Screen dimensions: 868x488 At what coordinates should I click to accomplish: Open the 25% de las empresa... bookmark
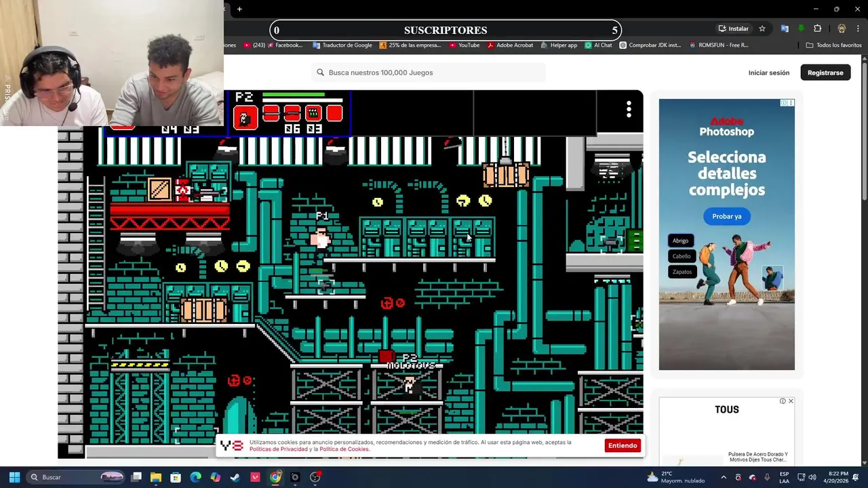point(410,45)
